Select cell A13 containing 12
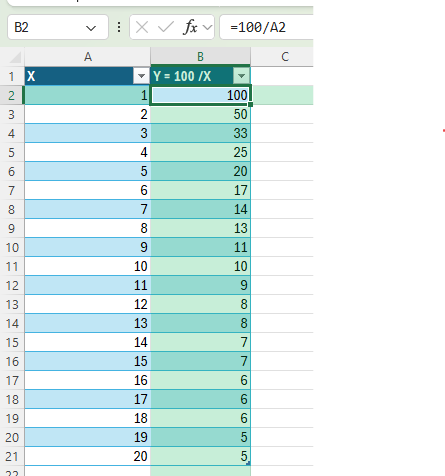 (88, 304)
